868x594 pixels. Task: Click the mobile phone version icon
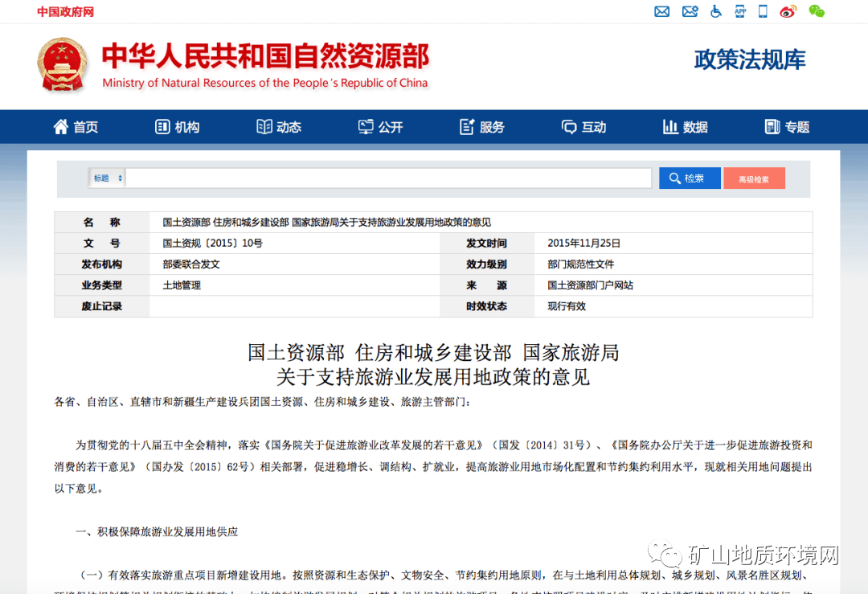(x=764, y=11)
